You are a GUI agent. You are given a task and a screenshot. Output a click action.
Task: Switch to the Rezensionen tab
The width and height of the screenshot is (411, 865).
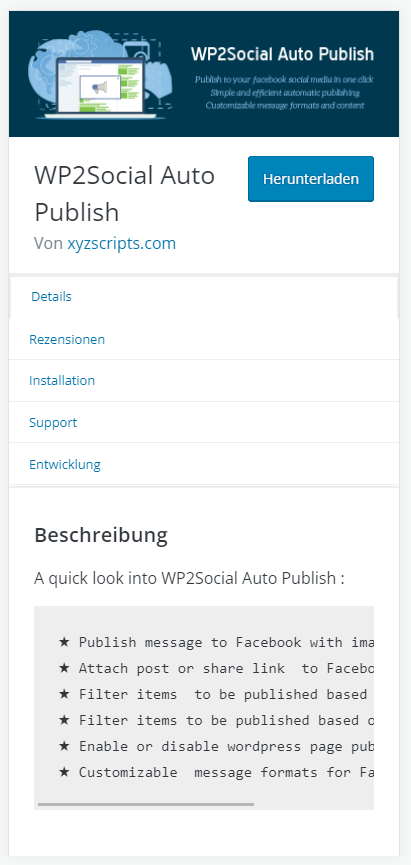pos(67,339)
